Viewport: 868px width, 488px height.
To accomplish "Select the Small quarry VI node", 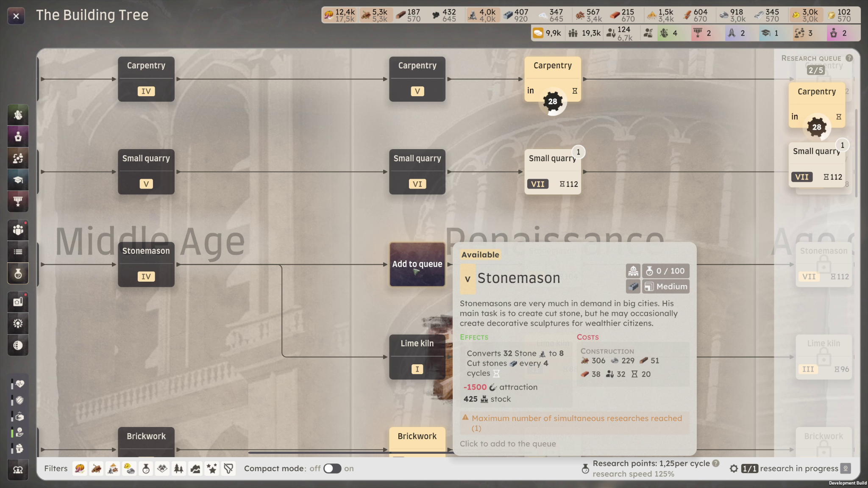I will pos(417,172).
